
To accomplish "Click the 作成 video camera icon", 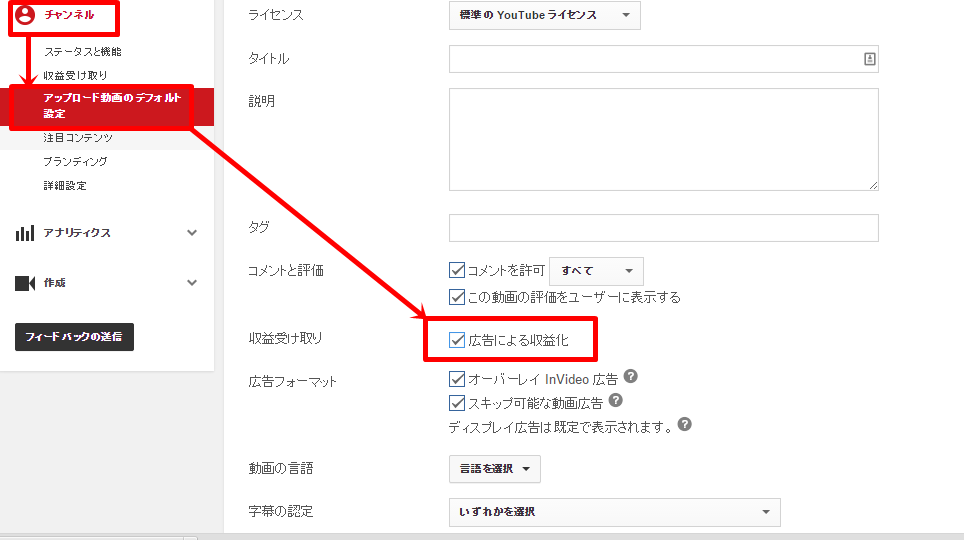I will [x=25, y=283].
